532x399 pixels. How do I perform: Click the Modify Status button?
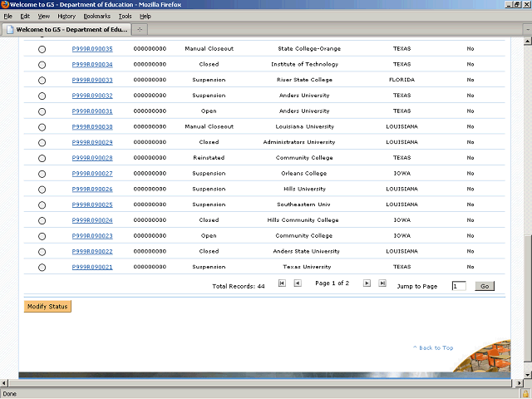tap(47, 307)
